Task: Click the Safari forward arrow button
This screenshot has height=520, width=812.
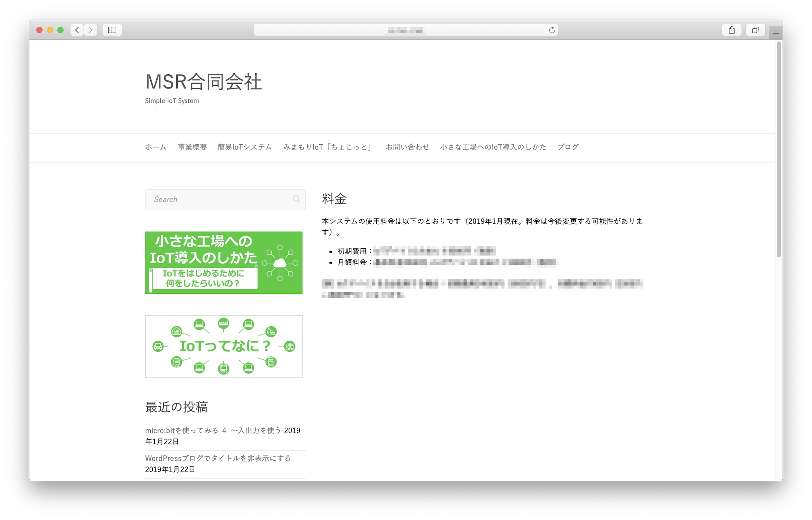Action: (x=91, y=30)
